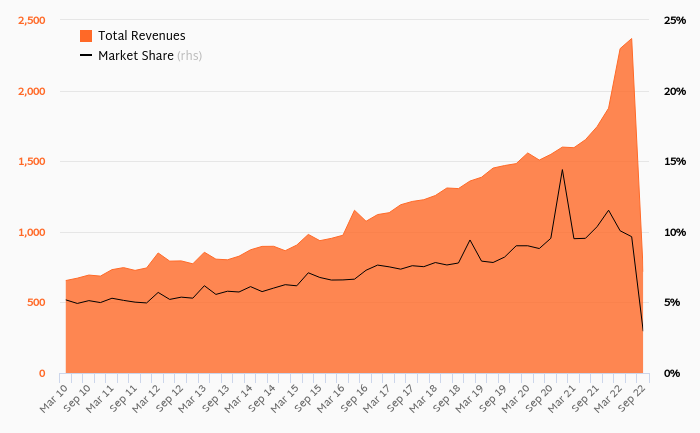Viewport: 700px width, 433px height.
Task: Click the orange Total Revenues legend swatch
Action: tap(86, 36)
